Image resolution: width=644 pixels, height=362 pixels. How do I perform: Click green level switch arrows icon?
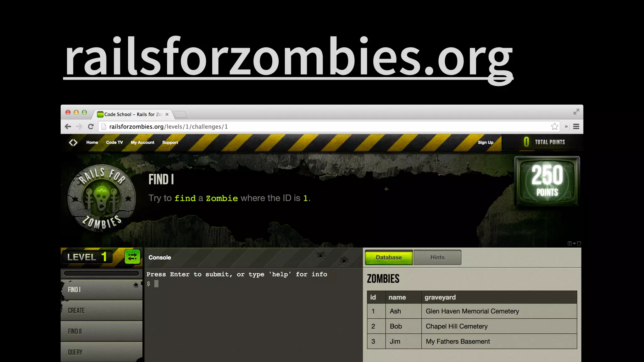point(132,257)
